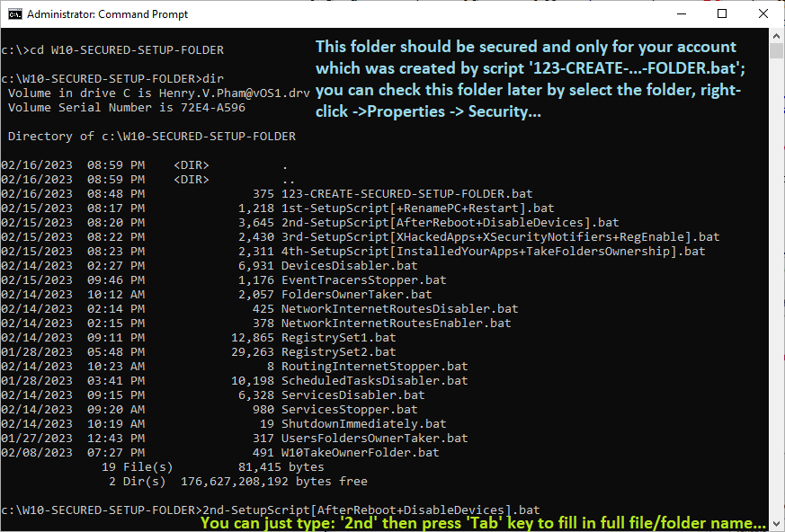Click the title 'Administrator: Command Prompt'
This screenshot has width=785, height=532.
[x=108, y=14]
